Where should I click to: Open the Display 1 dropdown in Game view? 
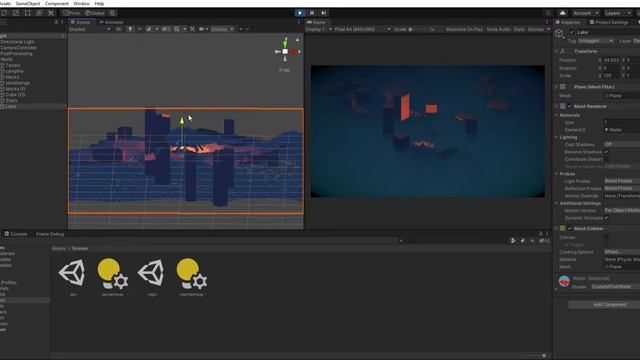point(318,29)
